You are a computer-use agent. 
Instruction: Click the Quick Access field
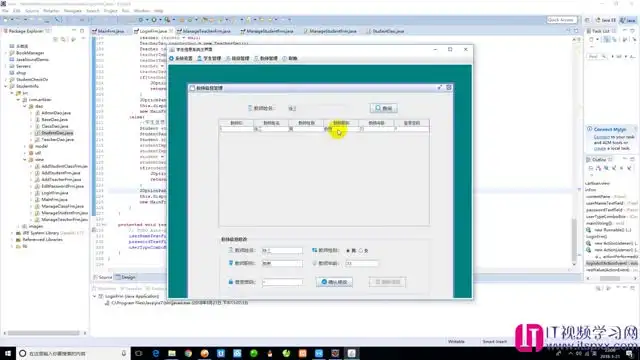562,20
